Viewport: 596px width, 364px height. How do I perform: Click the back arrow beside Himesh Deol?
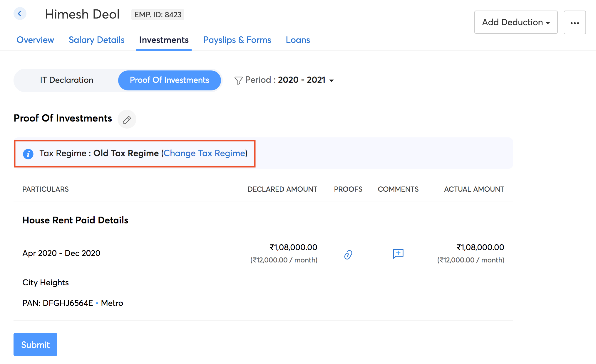pyautogui.click(x=20, y=14)
